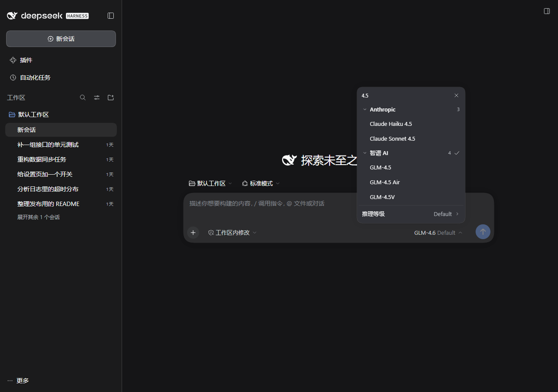Screen dimensions: 558x392
Task: Select GLM-4.5 Air model
Action: pos(411,182)
